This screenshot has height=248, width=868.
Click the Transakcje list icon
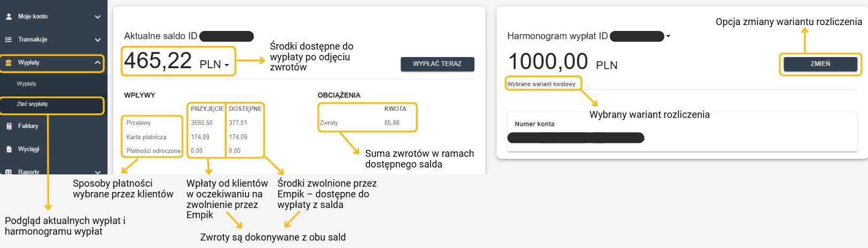tap(9, 39)
